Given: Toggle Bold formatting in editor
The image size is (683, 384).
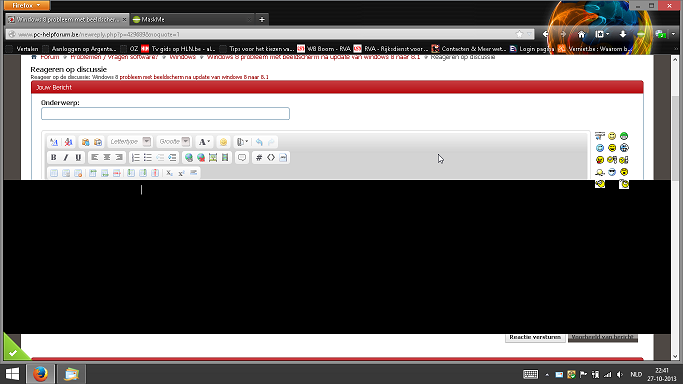Looking at the screenshot, I should tap(54, 158).
